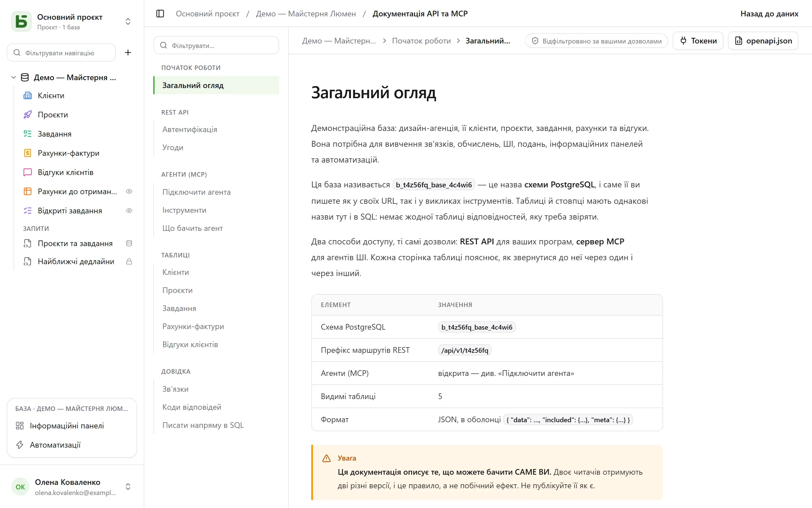Open Завдання table in left navigation
This screenshot has width=812, height=508.
[54, 134]
